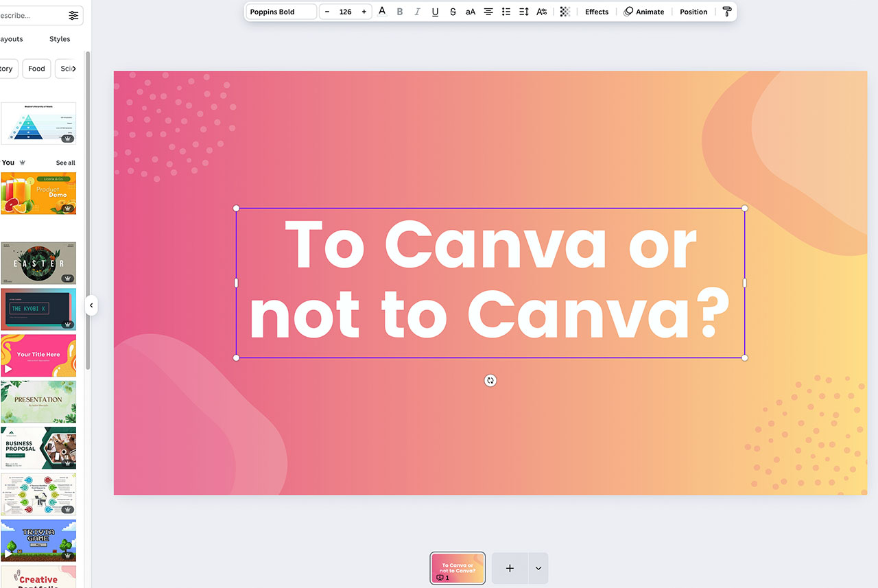Select the Food category chip

coord(36,69)
